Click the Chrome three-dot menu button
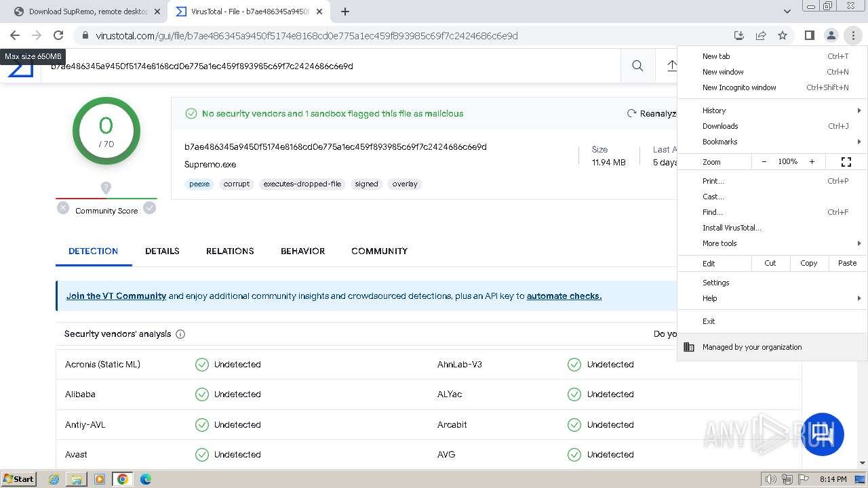This screenshot has width=868, height=488. [x=852, y=35]
